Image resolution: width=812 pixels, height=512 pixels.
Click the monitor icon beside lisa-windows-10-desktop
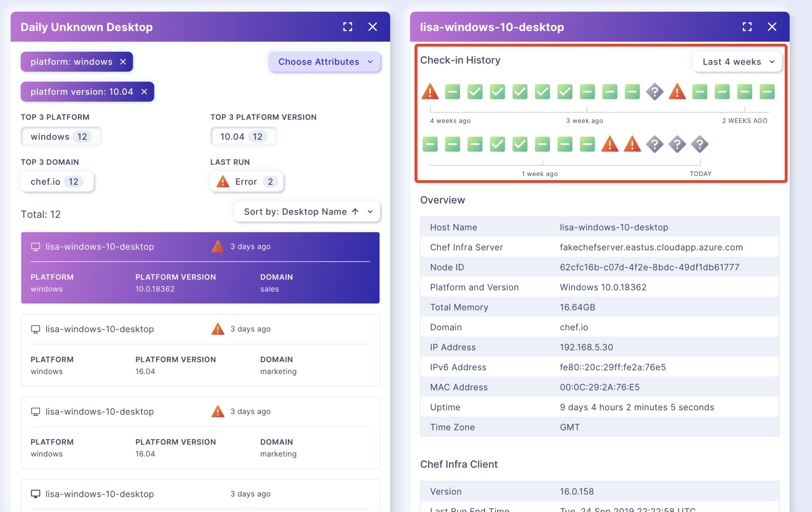35,247
